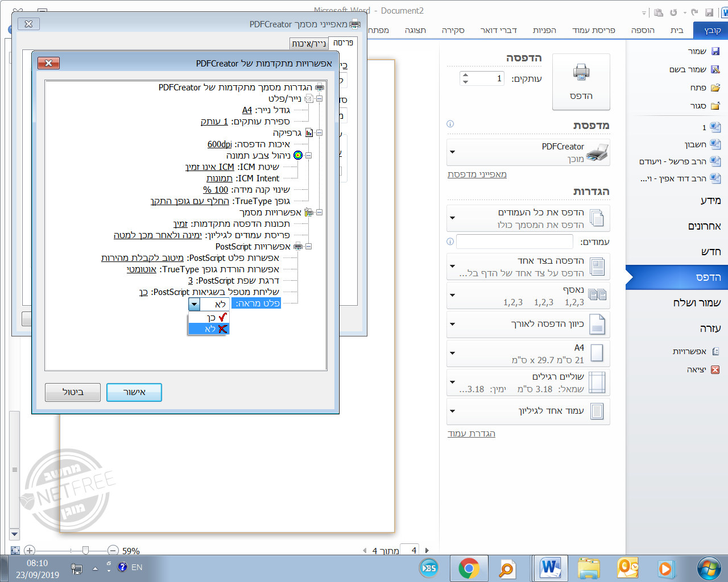This screenshot has width=728, height=582.
Task: Click the icon beside אפשרויות מסמך
Action: click(309, 213)
